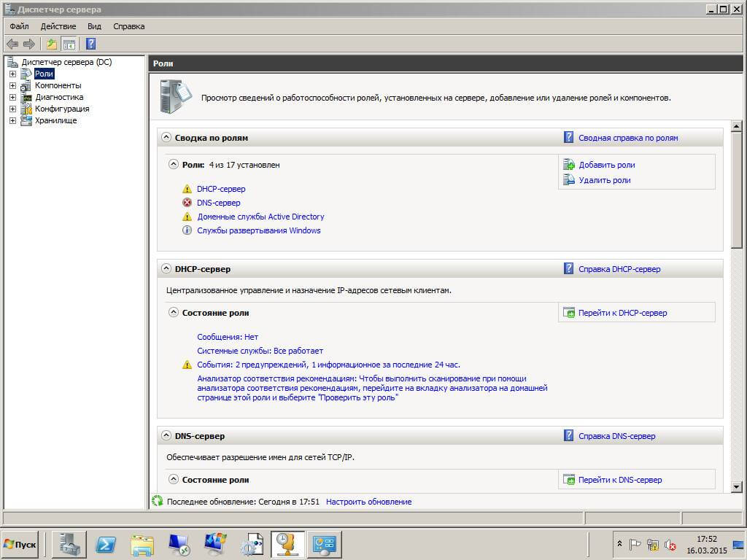The image size is (747, 560).
Task: Click the Перейти к DNS-сервер icon
Action: tap(569, 480)
